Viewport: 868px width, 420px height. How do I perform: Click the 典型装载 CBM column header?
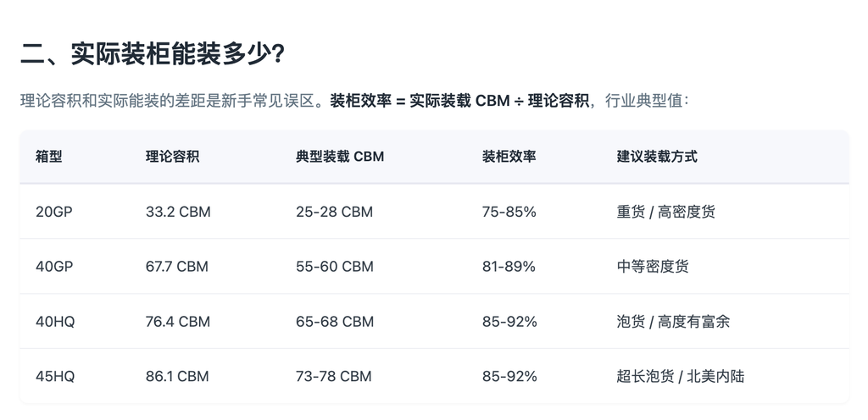pyautogui.click(x=340, y=157)
